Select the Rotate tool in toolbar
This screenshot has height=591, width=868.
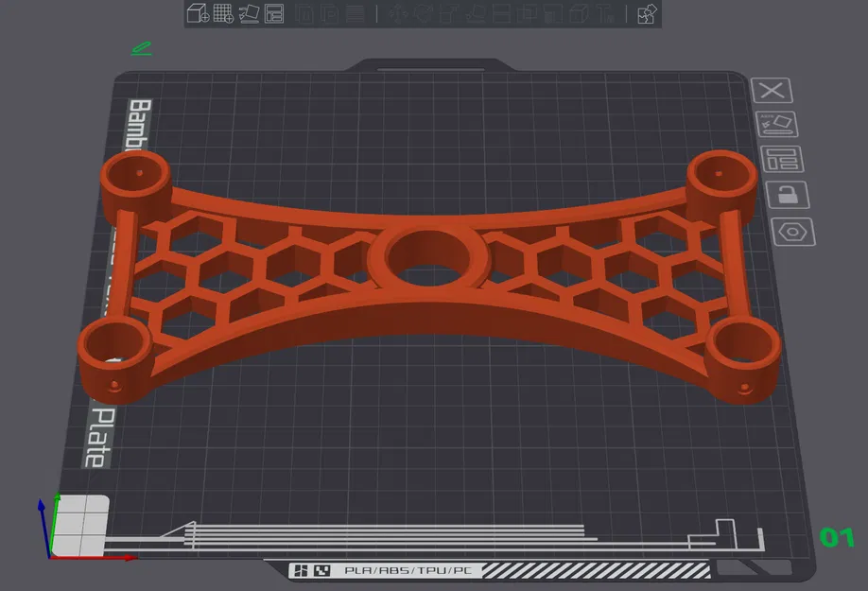pos(423,13)
